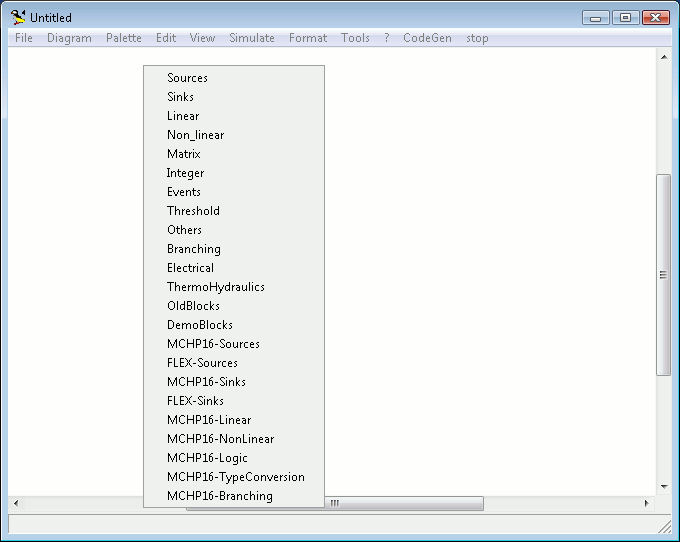Click the vertical scrollbar down arrow
The width and height of the screenshot is (680, 542).
[664, 487]
